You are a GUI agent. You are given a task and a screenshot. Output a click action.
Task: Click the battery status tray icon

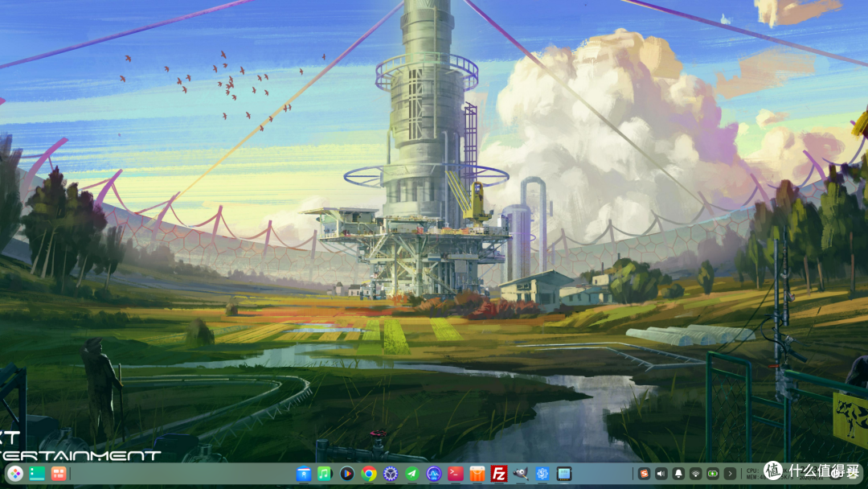(x=712, y=474)
